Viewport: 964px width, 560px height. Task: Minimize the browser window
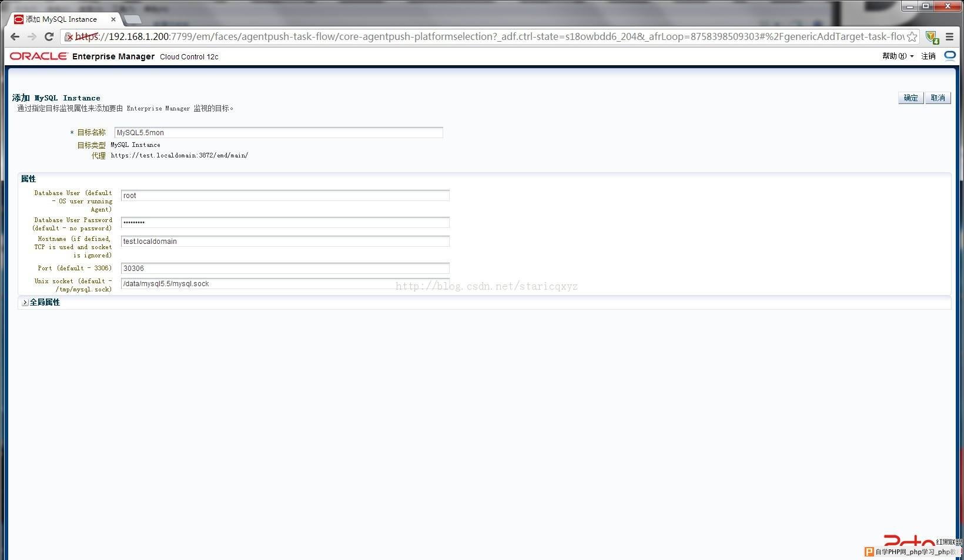click(910, 6)
